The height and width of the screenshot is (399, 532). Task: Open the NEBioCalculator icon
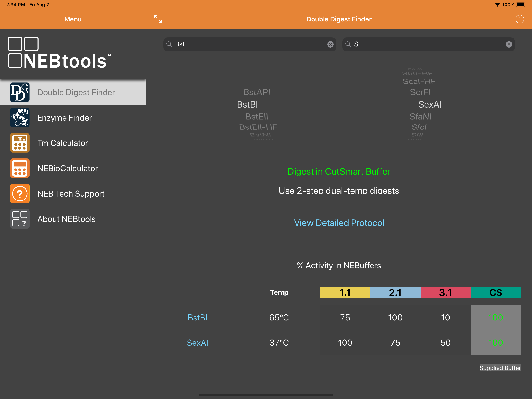(20, 168)
